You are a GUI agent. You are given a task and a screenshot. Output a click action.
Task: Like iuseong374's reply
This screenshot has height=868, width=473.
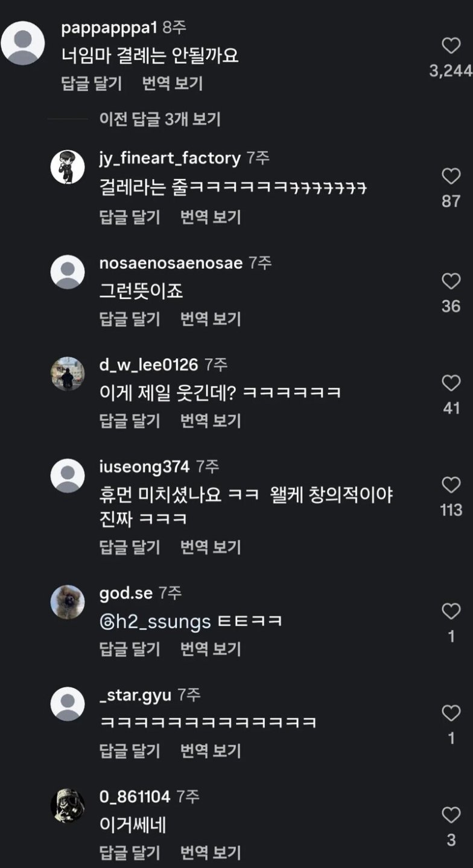coord(451,485)
